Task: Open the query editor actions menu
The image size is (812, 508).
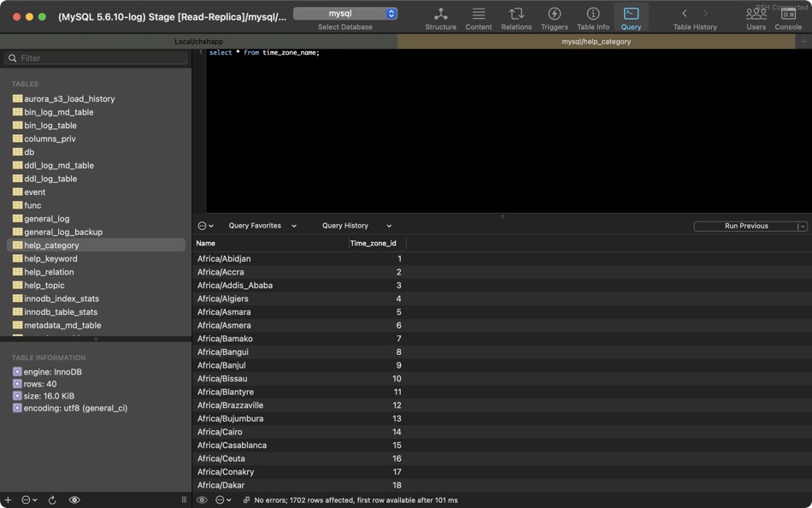Action: (x=205, y=226)
